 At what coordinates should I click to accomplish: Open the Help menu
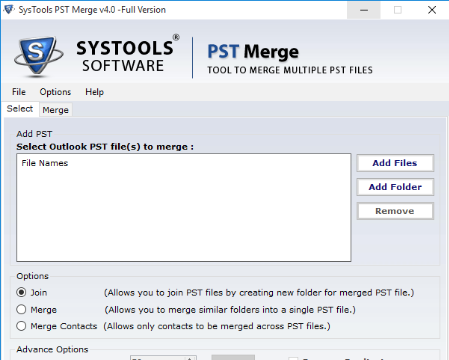(x=94, y=92)
